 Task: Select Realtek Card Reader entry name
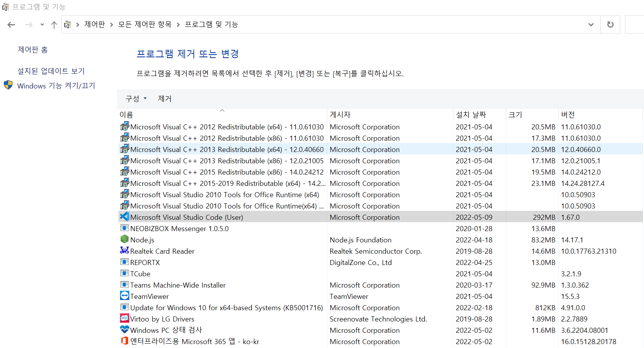(162, 251)
